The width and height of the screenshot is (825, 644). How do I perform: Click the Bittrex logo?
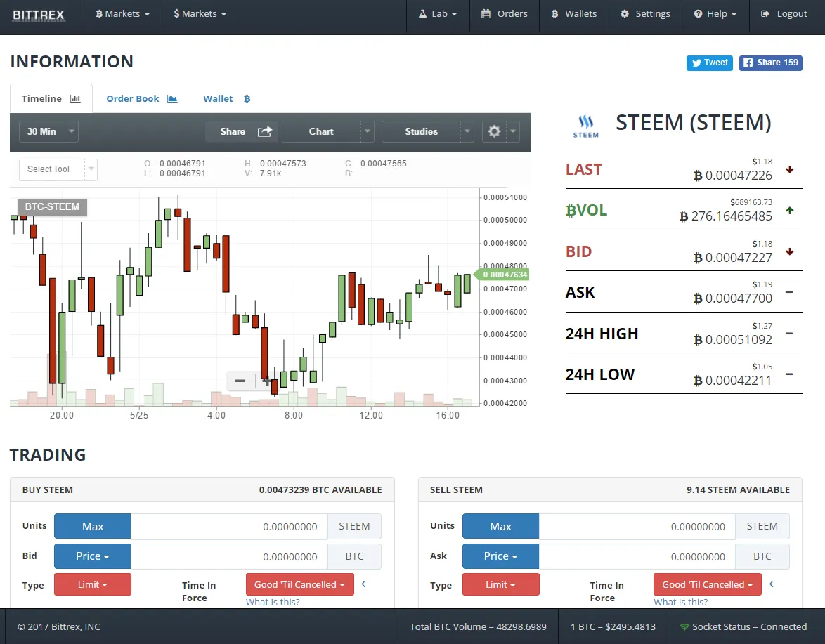coord(39,15)
